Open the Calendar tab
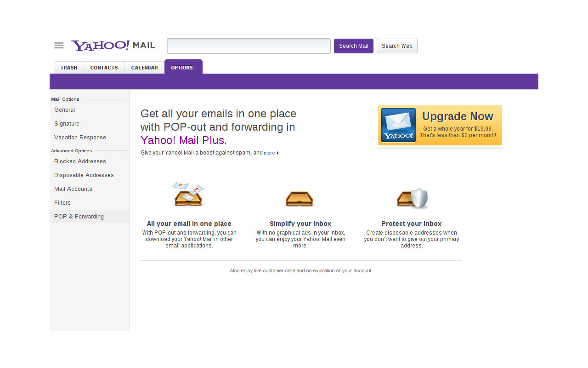Viewport: 588px width, 368px height. [x=144, y=68]
